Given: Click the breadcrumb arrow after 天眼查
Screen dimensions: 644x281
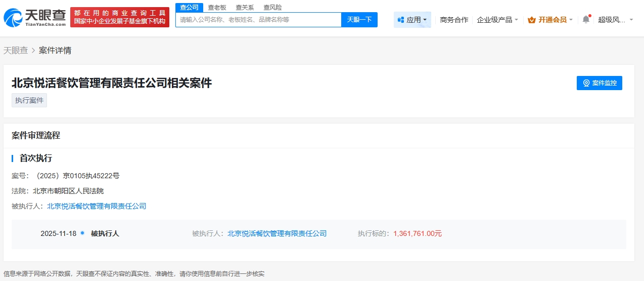Looking at the screenshot, I should click(x=33, y=51).
